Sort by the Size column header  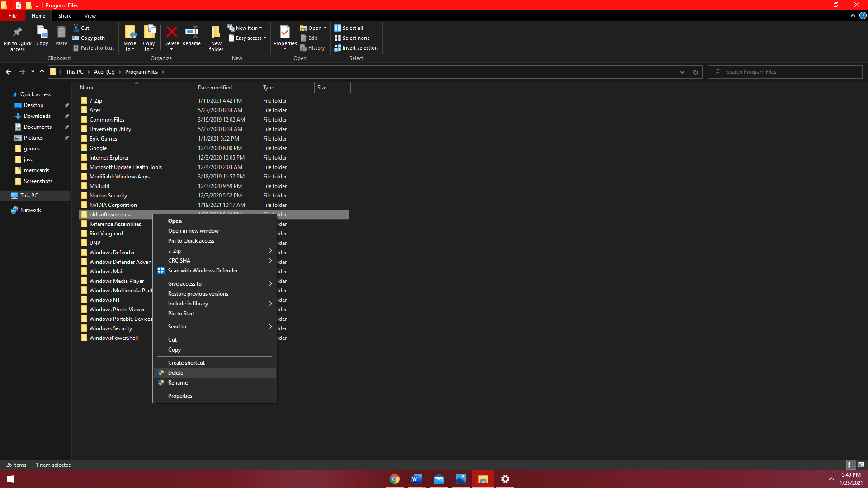click(332, 88)
